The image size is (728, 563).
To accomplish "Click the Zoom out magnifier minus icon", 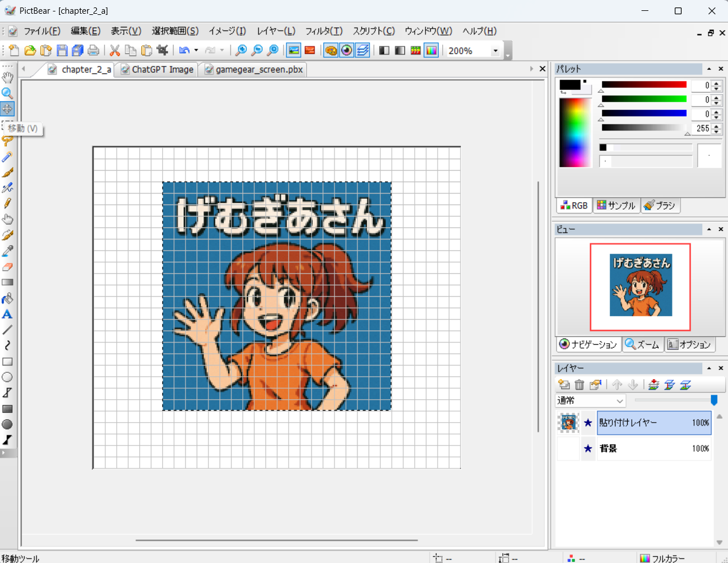I will [x=257, y=50].
